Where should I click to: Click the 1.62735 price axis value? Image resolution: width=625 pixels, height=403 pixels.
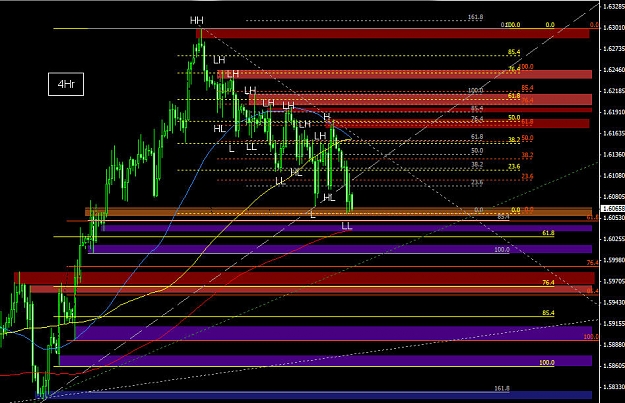[613, 49]
